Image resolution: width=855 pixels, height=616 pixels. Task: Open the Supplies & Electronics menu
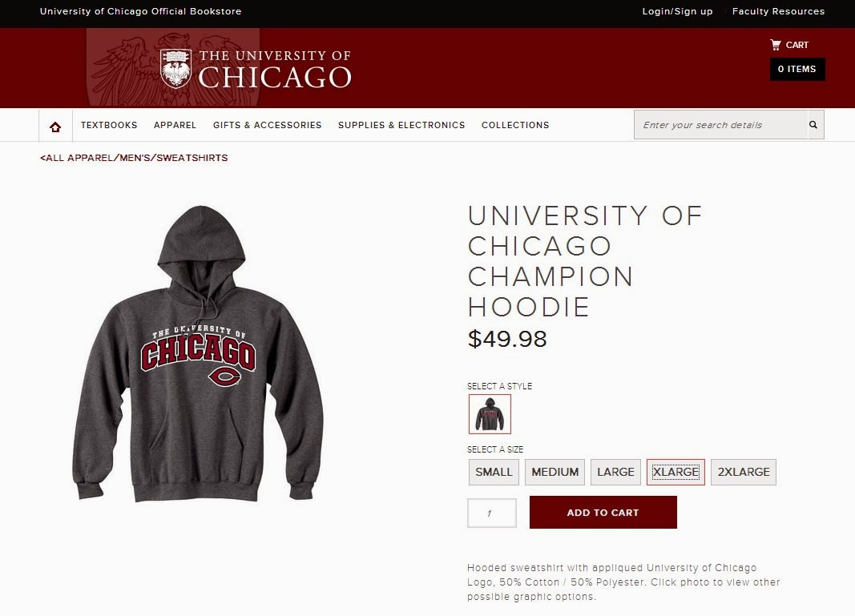coord(401,125)
